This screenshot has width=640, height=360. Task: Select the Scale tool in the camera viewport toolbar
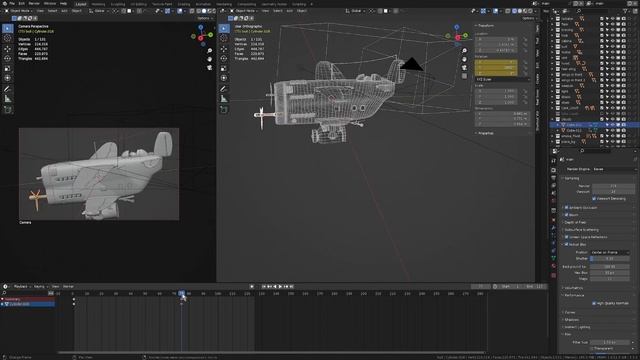point(8,68)
